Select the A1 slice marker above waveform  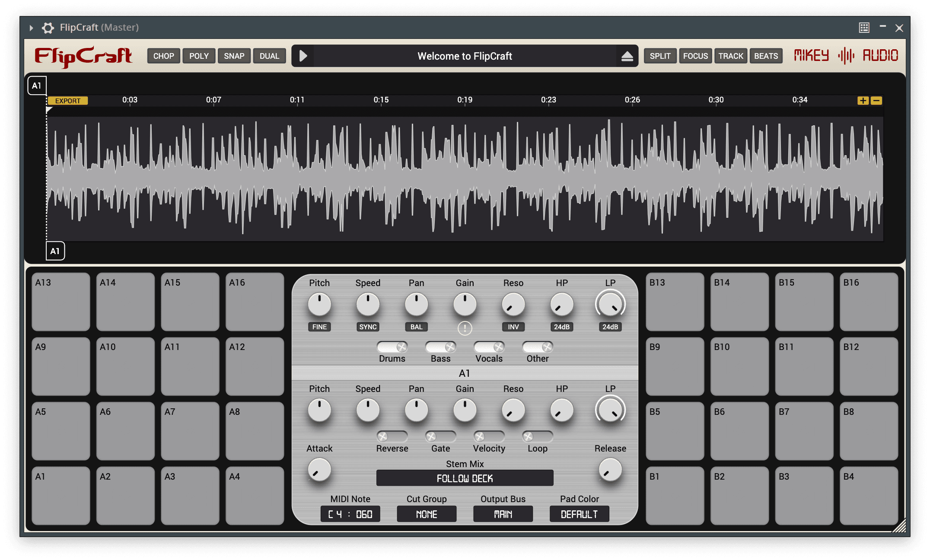click(37, 86)
